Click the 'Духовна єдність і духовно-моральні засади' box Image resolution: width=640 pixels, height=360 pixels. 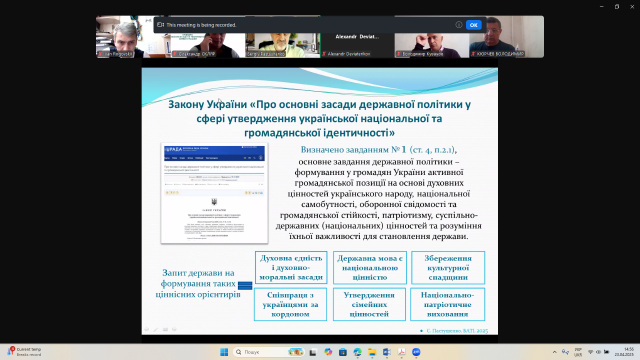click(291, 267)
